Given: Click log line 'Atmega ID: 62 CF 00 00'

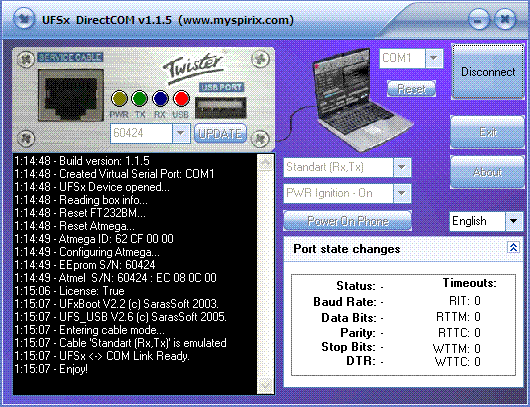Looking at the screenshot, I should point(94,239).
